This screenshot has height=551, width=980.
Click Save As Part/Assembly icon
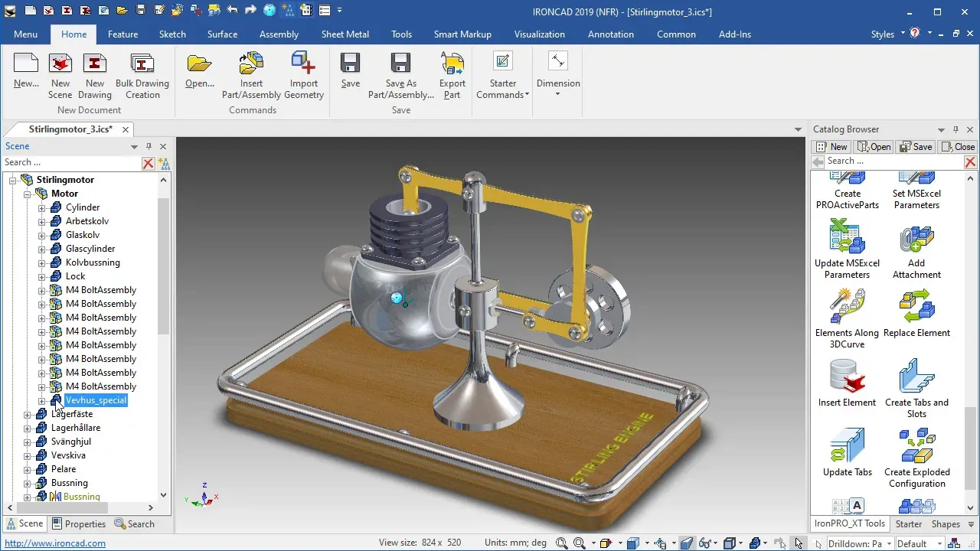[400, 64]
